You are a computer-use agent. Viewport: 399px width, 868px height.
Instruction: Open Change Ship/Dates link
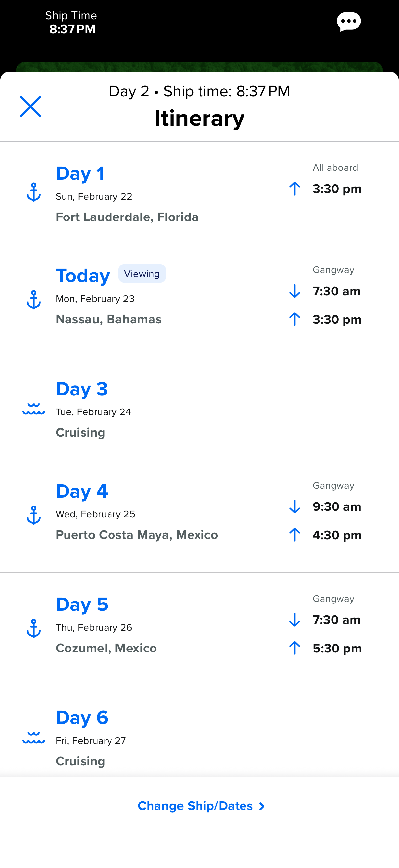(195, 806)
